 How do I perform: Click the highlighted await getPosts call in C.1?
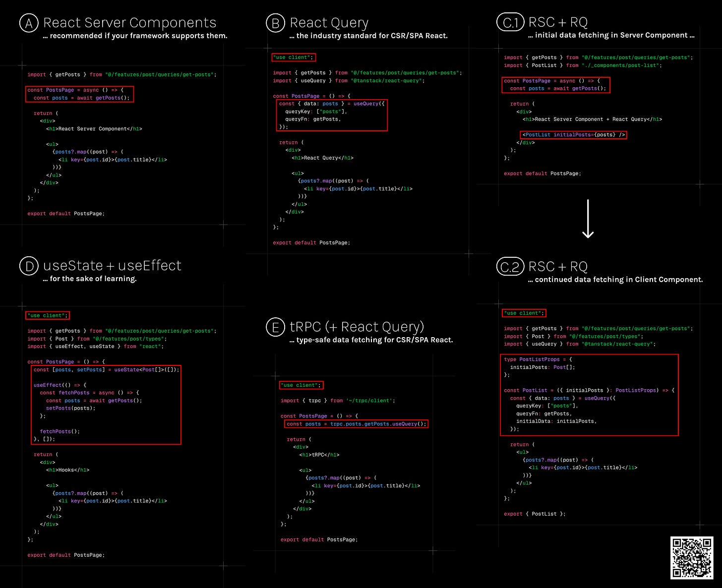pyautogui.click(x=555, y=85)
